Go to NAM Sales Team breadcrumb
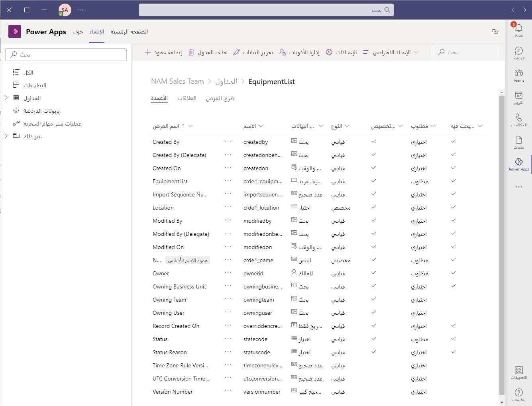This screenshot has width=532, height=406. 177,81
